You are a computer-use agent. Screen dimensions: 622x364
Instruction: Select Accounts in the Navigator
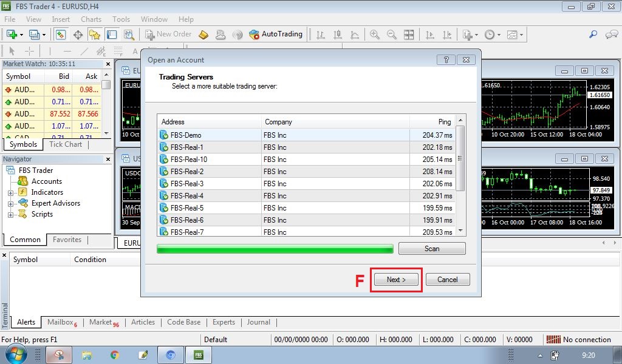(x=46, y=181)
